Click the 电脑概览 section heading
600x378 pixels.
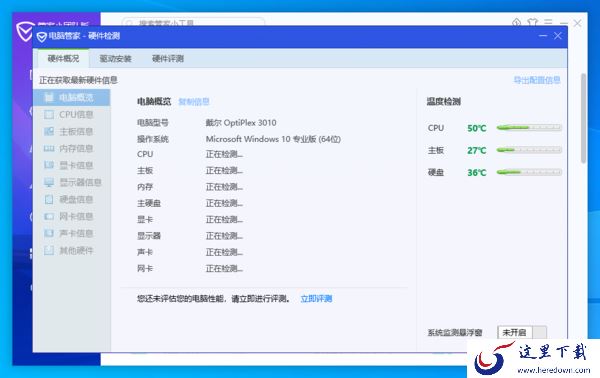pos(154,102)
